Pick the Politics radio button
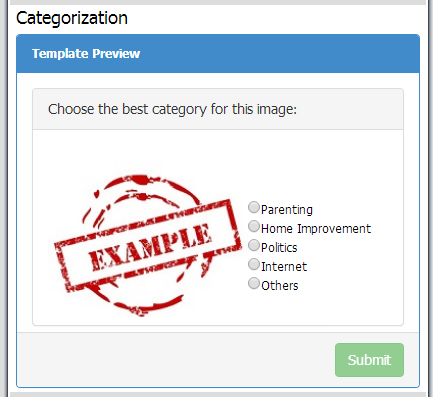 (254, 245)
